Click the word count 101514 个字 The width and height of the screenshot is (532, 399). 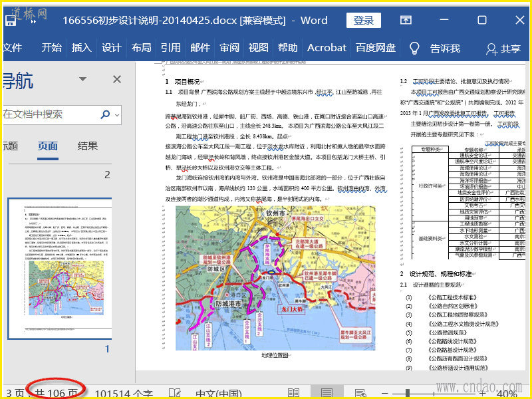point(124,393)
